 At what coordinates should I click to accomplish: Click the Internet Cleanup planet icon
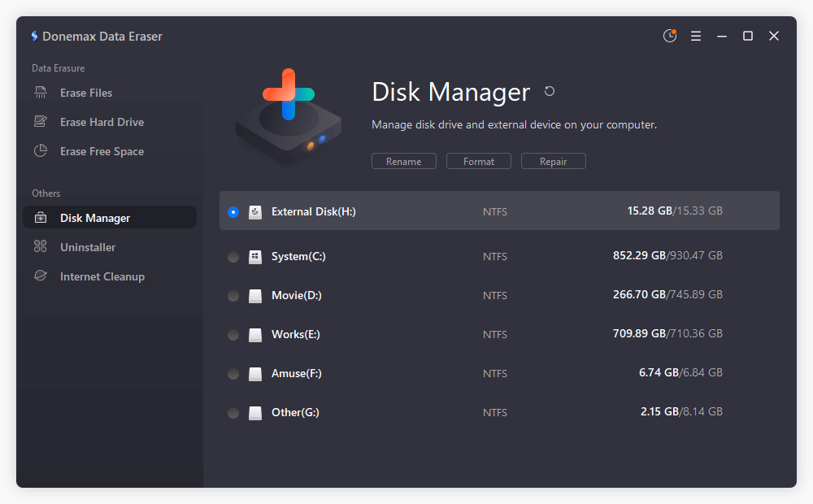(41, 276)
